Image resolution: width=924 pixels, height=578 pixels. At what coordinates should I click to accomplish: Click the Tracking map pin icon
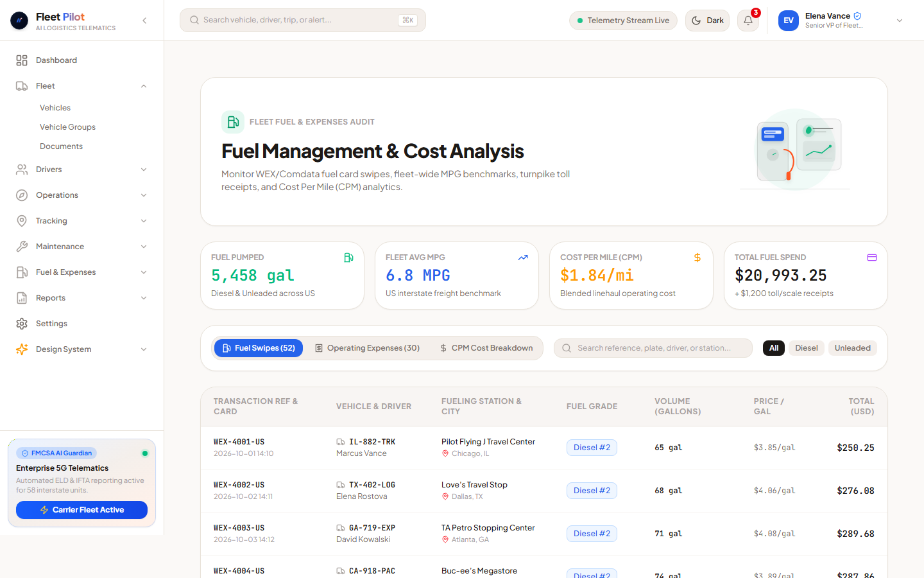tap(22, 221)
